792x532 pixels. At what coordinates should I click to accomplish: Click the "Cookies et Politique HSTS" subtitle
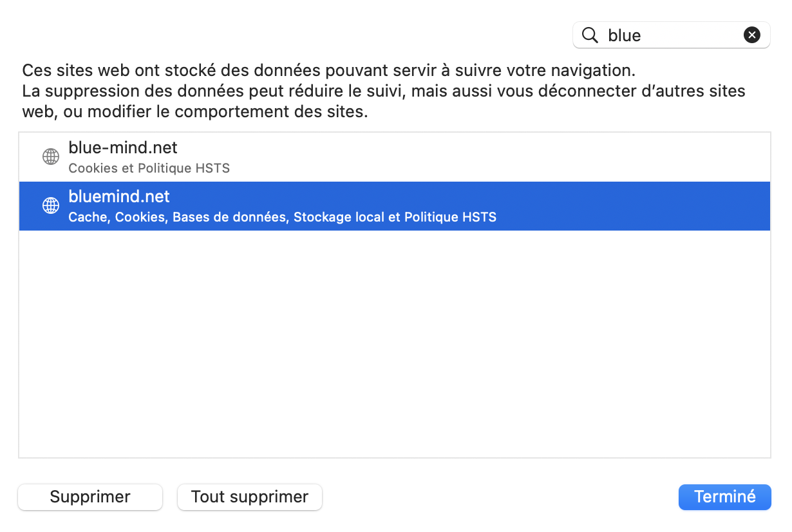(149, 168)
